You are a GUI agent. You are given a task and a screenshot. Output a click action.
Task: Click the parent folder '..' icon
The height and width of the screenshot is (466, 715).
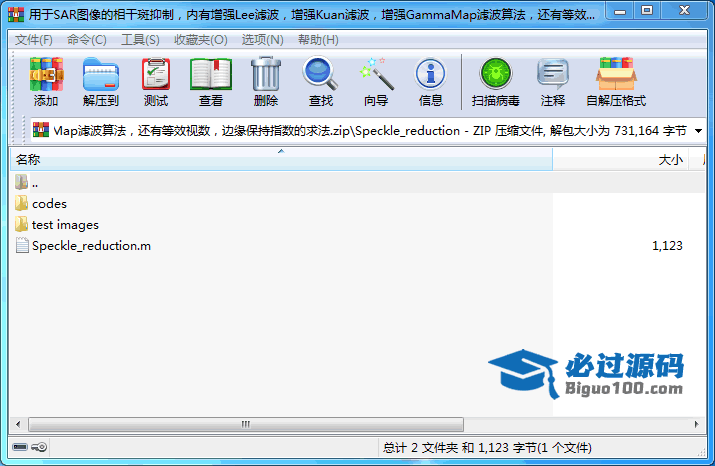21,182
